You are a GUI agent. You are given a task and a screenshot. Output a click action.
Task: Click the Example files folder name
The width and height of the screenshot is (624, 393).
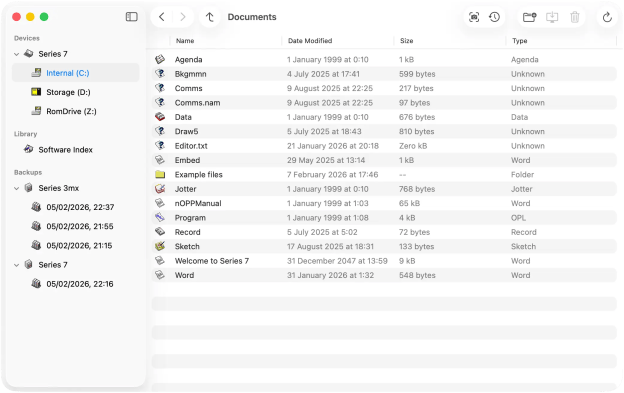tap(199, 175)
